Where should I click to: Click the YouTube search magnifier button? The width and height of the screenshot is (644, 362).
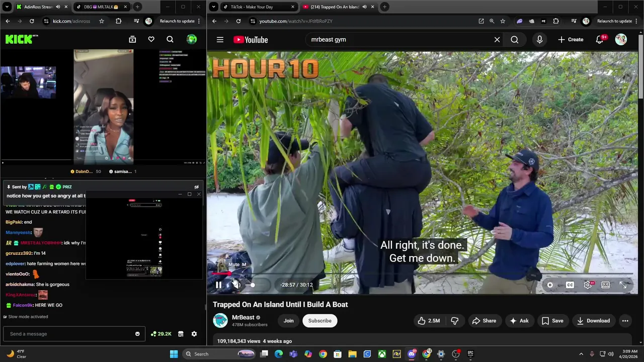tap(514, 40)
